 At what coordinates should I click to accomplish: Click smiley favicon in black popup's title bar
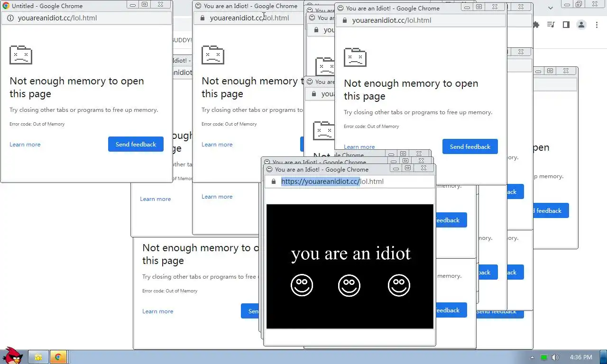[x=269, y=169]
